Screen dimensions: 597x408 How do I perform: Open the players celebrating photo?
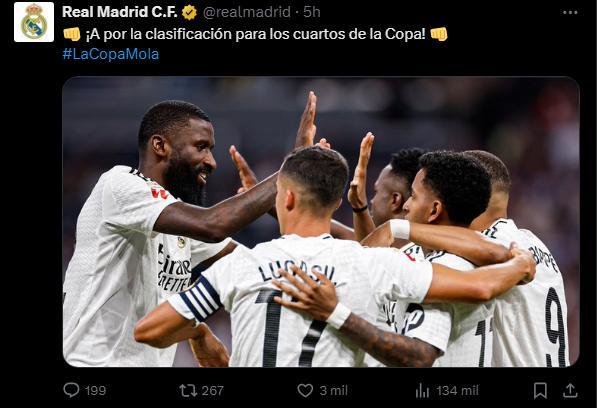[321, 222]
